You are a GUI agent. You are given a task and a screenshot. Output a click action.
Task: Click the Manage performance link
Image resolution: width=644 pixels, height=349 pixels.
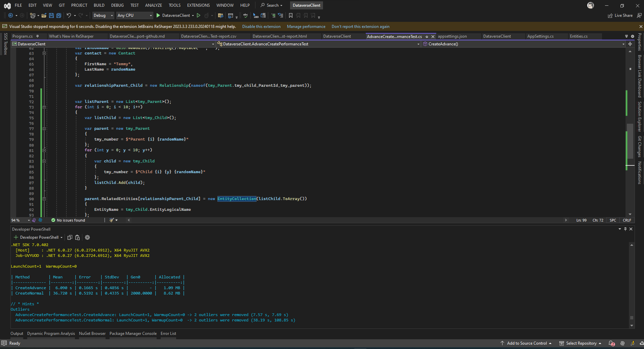(306, 27)
